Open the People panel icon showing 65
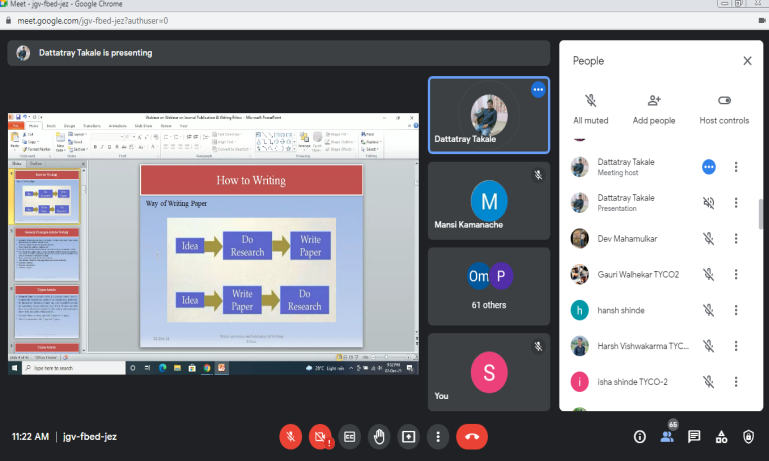 click(667, 436)
